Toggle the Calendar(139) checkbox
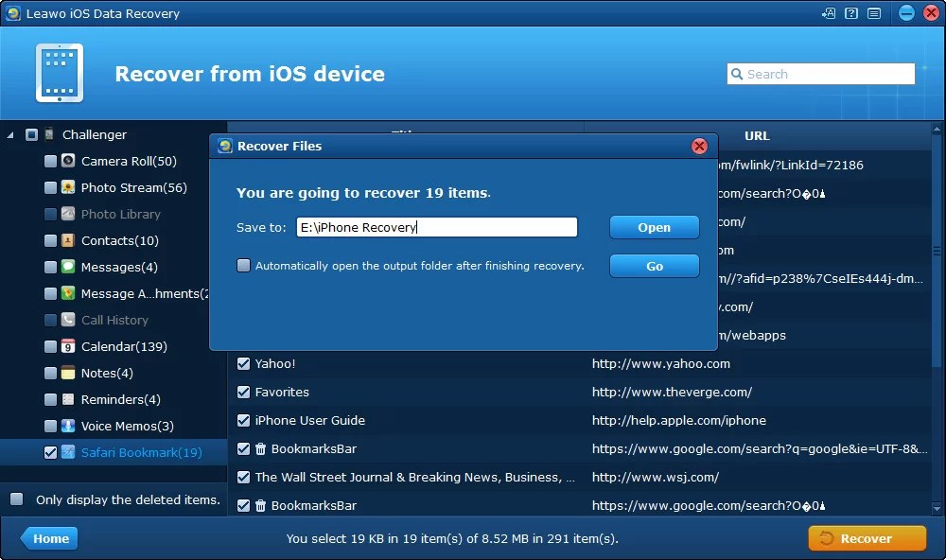This screenshot has width=946, height=560. tap(51, 347)
